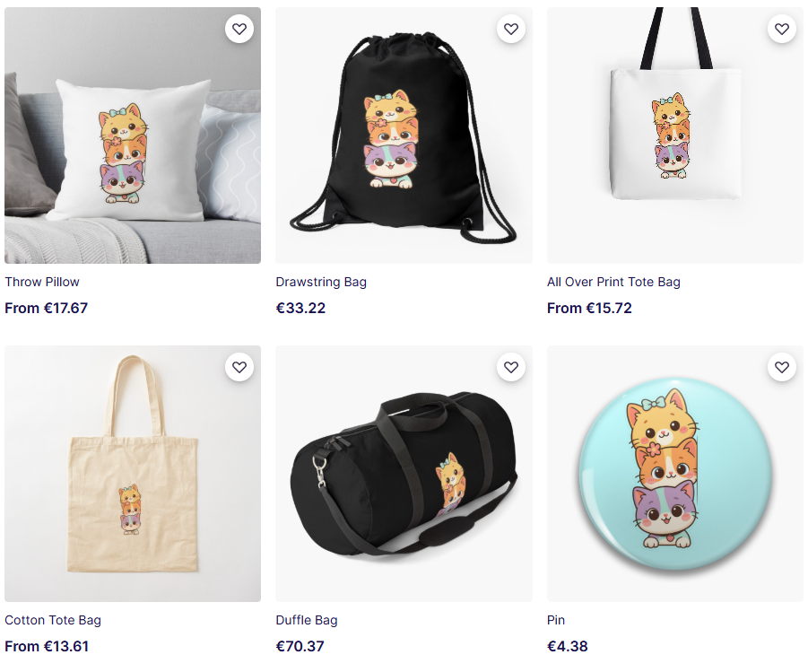Image resolution: width=808 pixels, height=672 pixels.
Task: Select the From €17.67 pillow price
Action: pos(47,308)
